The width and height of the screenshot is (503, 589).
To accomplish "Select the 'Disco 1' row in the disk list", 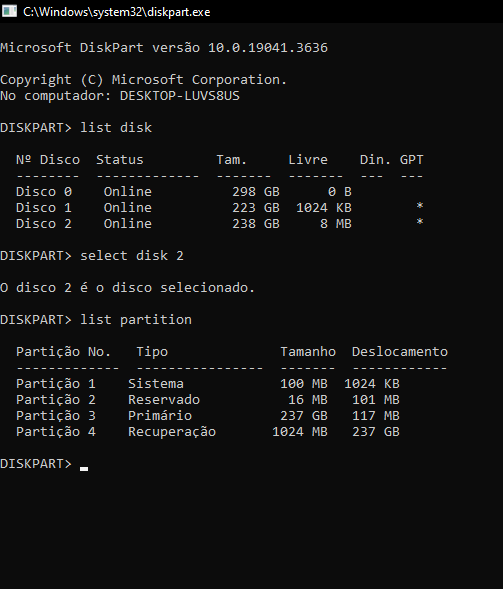I will [x=220, y=208].
